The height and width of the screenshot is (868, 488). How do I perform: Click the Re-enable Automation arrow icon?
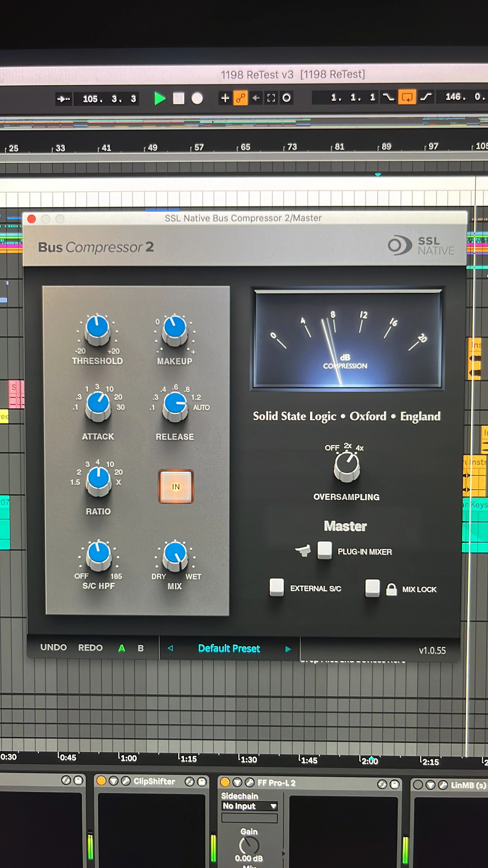[256, 98]
